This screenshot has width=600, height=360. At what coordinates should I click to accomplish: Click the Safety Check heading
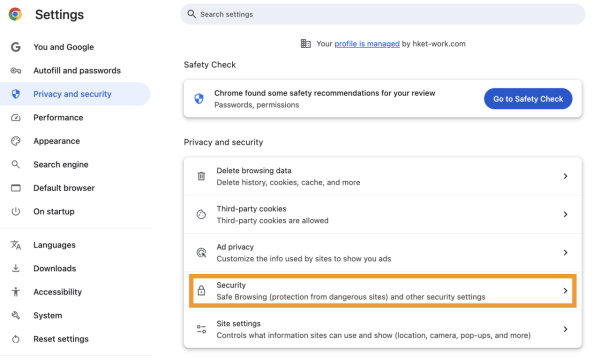coord(210,65)
